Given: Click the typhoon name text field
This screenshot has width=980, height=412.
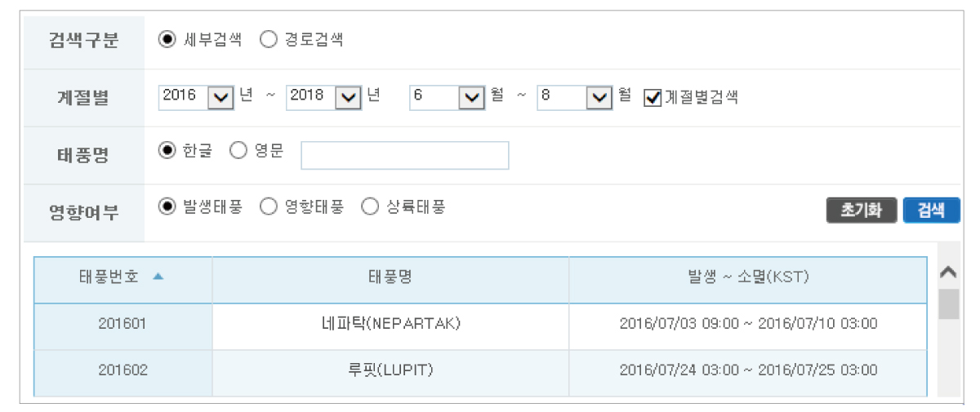Looking at the screenshot, I should click(x=405, y=155).
